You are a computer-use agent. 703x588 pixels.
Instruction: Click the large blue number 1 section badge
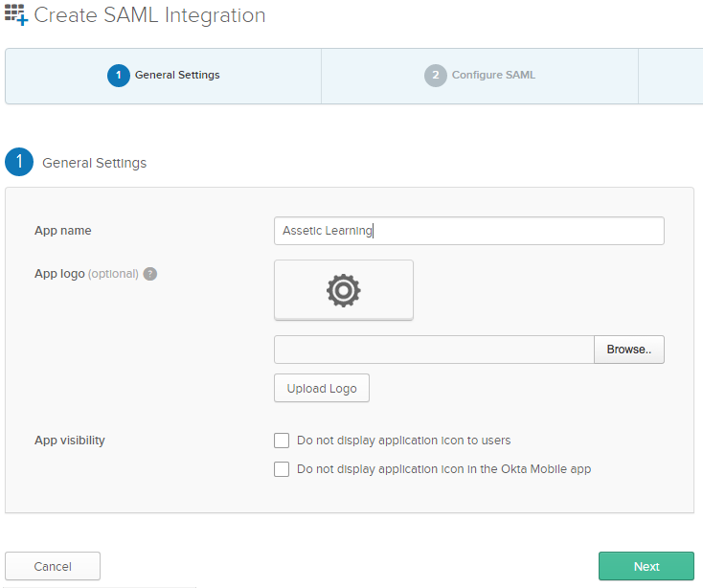point(19,162)
